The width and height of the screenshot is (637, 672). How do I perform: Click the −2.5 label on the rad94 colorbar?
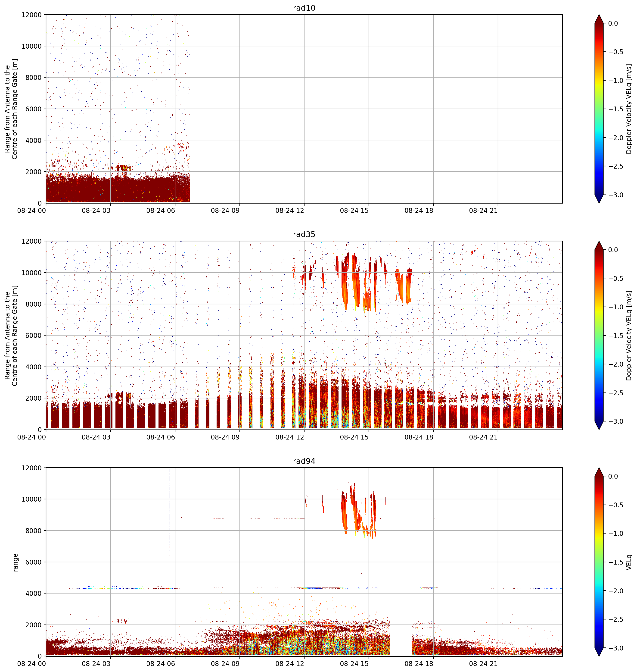click(616, 619)
